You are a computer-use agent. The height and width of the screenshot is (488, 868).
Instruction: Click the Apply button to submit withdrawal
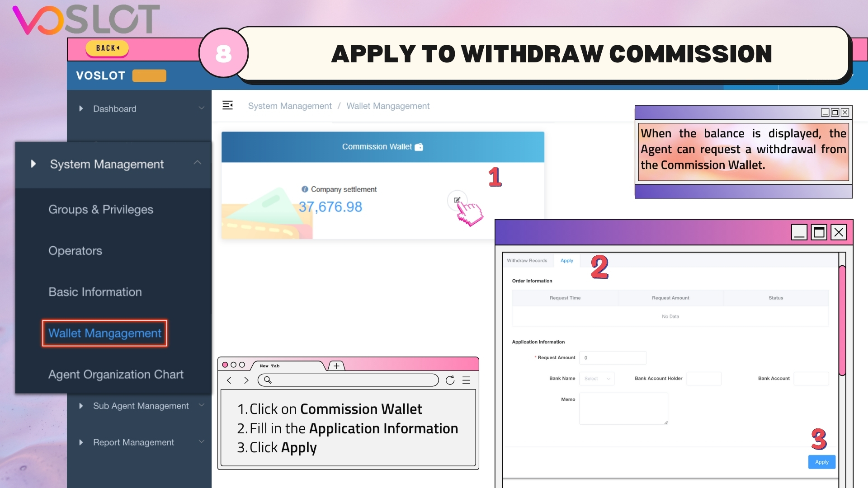tap(821, 462)
